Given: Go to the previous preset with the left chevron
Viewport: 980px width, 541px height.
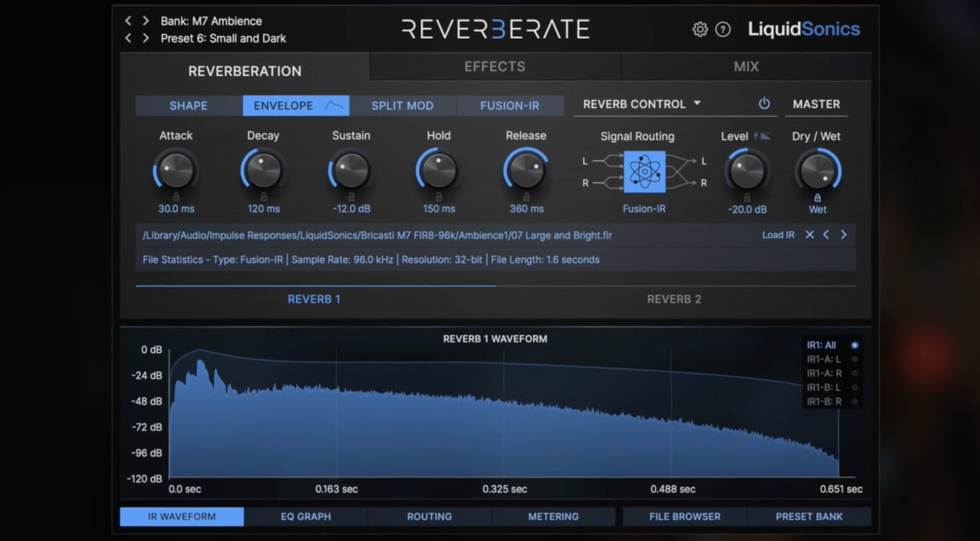Looking at the screenshot, I should pos(127,38).
